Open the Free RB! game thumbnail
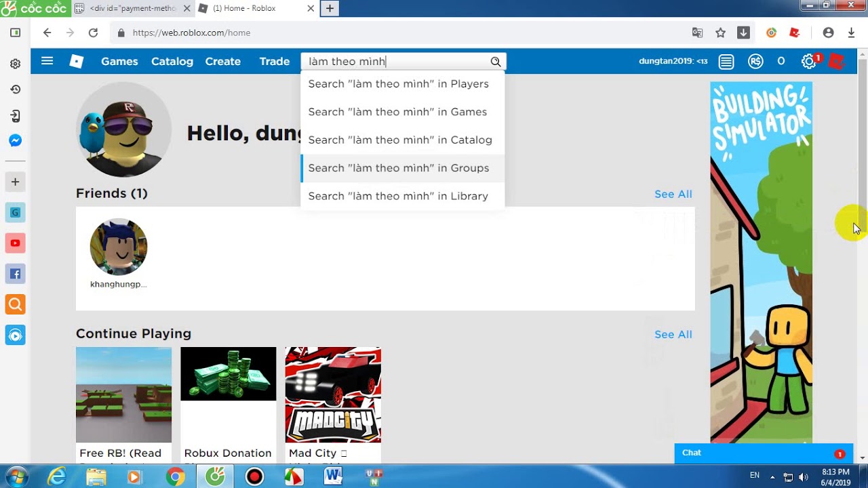868x488 pixels. [x=123, y=394]
